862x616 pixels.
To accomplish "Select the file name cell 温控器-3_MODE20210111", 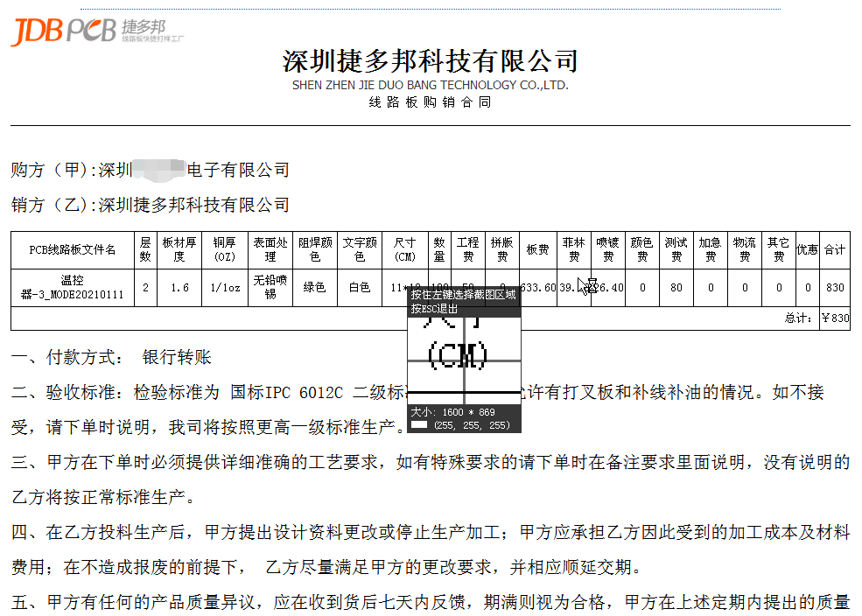I will click(72, 288).
